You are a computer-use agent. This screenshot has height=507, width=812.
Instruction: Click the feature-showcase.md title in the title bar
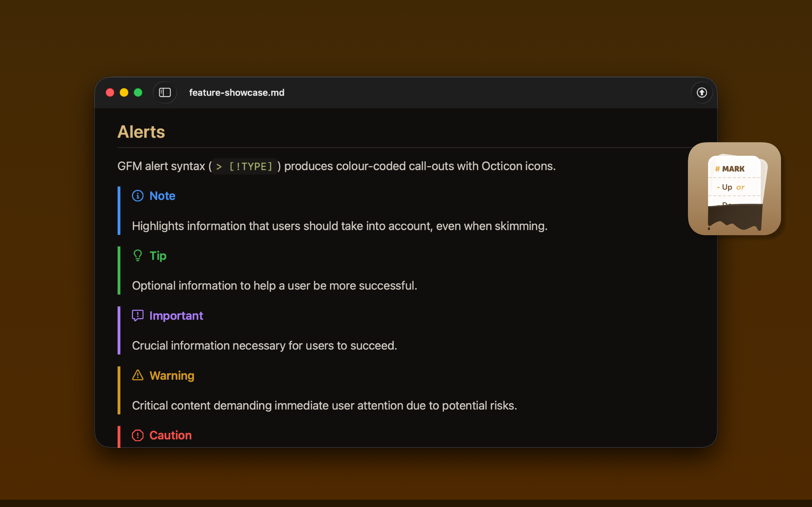click(236, 93)
